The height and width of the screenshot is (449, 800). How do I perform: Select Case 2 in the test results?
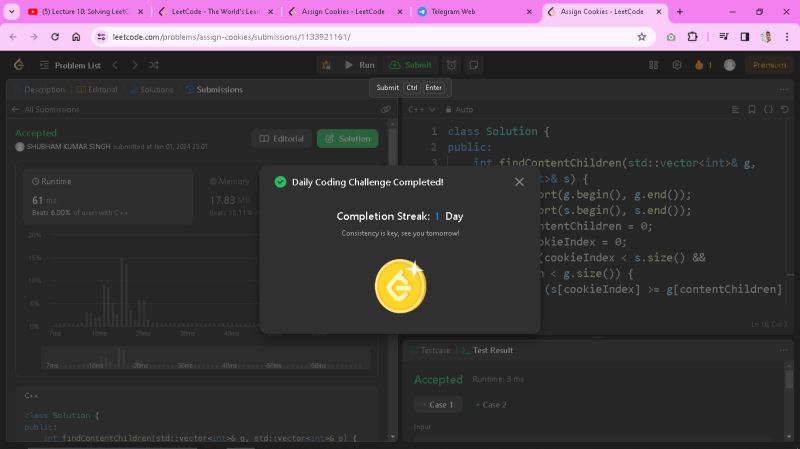[491, 405]
